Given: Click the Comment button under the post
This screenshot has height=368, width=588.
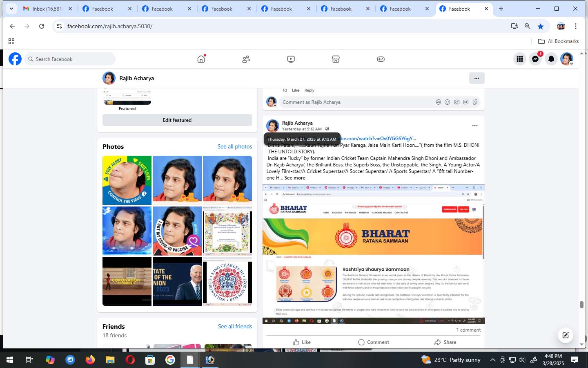Looking at the screenshot, I should (x=373, y=342).
